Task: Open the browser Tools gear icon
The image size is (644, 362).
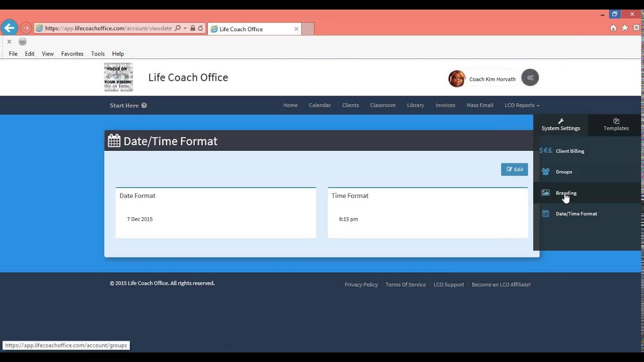Action: 636,28
